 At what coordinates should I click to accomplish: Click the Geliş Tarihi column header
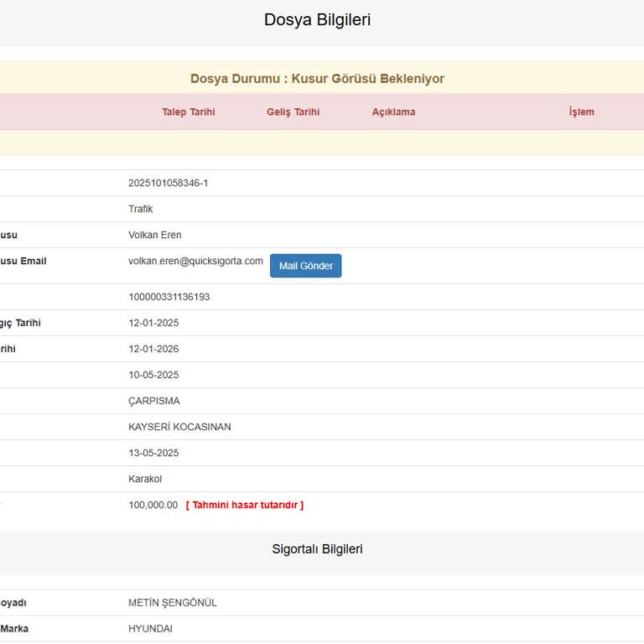pyautogui.click(x=293, y=112)
